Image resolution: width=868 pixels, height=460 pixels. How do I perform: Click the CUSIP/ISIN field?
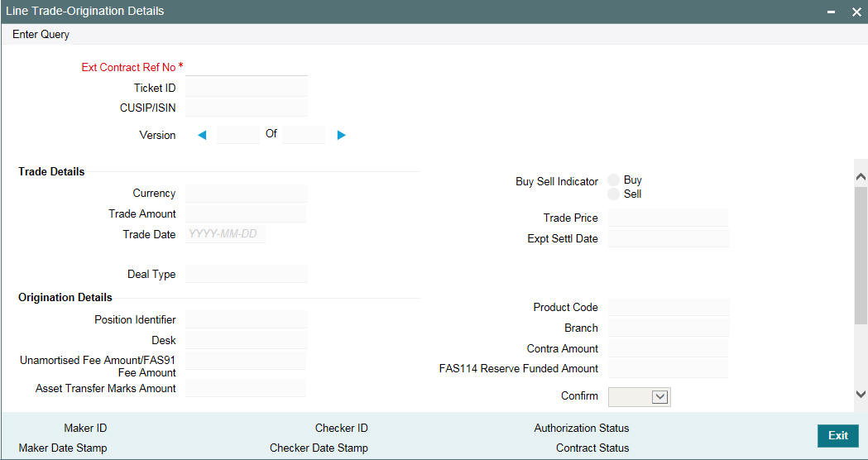(x=247, y=108)
